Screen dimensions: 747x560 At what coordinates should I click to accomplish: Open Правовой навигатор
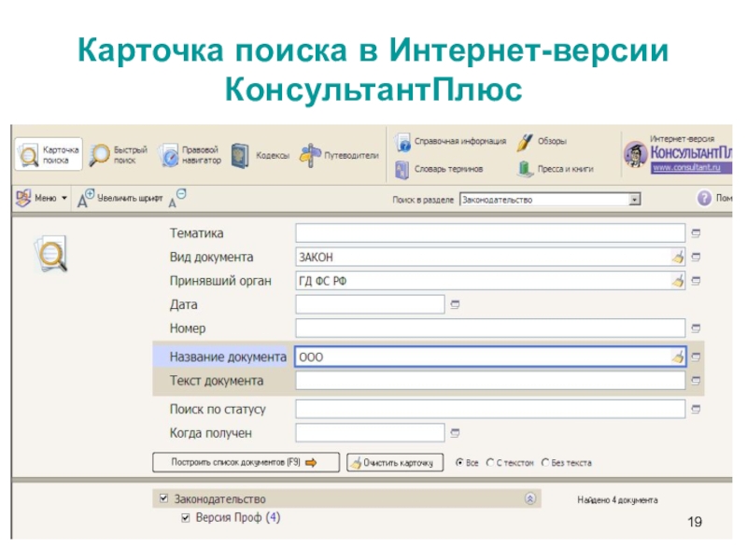(x=190, y=155)
